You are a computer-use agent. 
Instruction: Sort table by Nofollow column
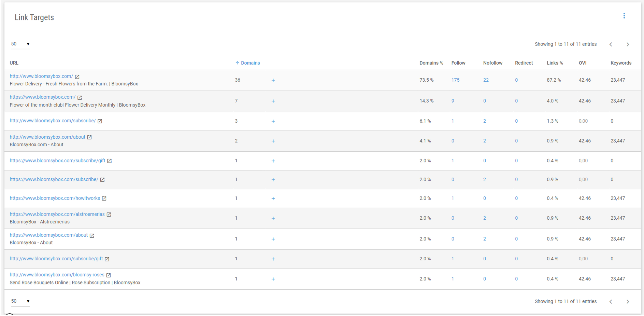click(493, 63)
